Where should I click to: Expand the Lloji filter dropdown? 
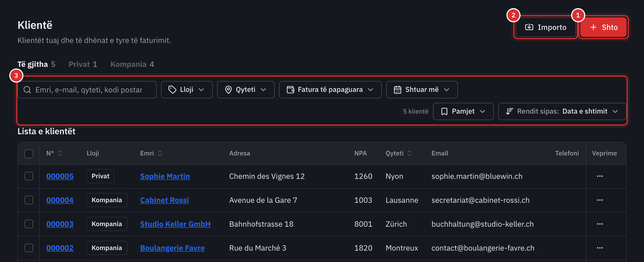(187, 90)
